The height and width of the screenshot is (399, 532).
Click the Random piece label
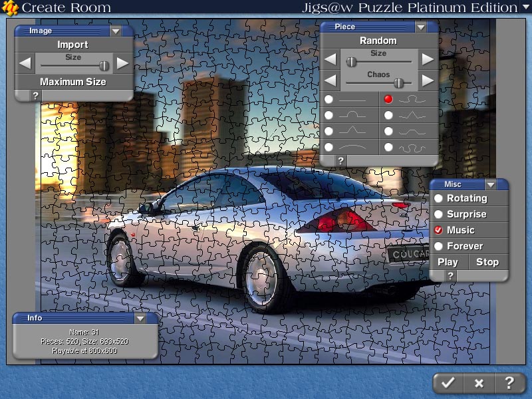378,41
